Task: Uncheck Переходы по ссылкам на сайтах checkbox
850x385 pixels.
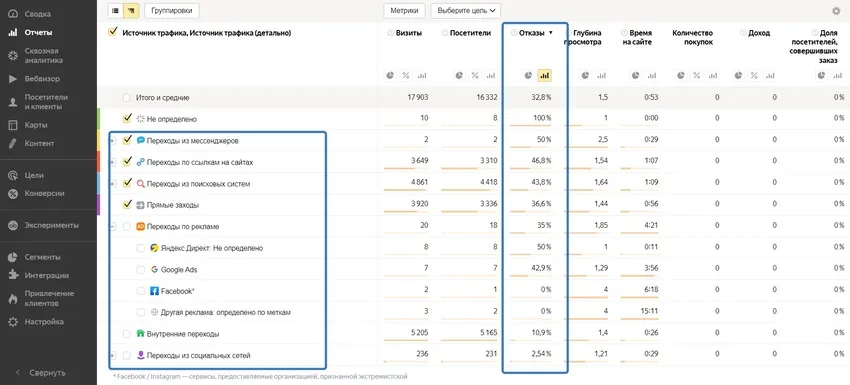Action: click(127, 162)
